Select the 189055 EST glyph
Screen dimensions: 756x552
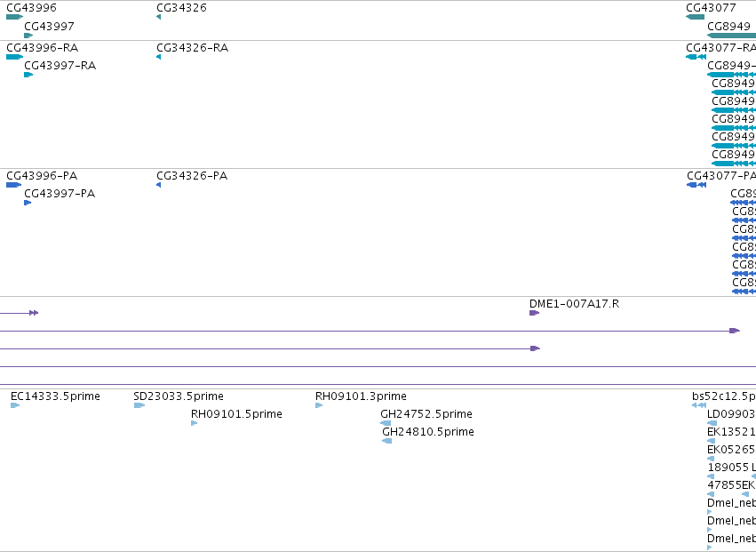710,476
